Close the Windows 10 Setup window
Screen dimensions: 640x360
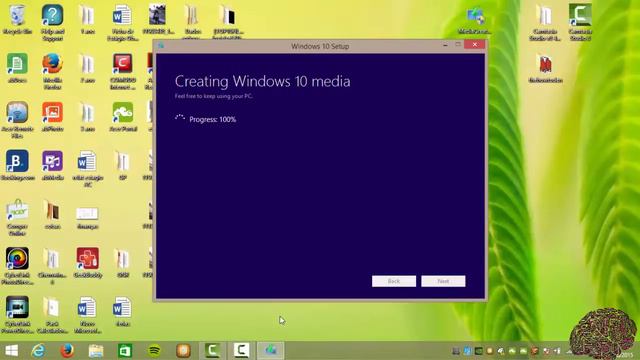[x=474, y=44]
